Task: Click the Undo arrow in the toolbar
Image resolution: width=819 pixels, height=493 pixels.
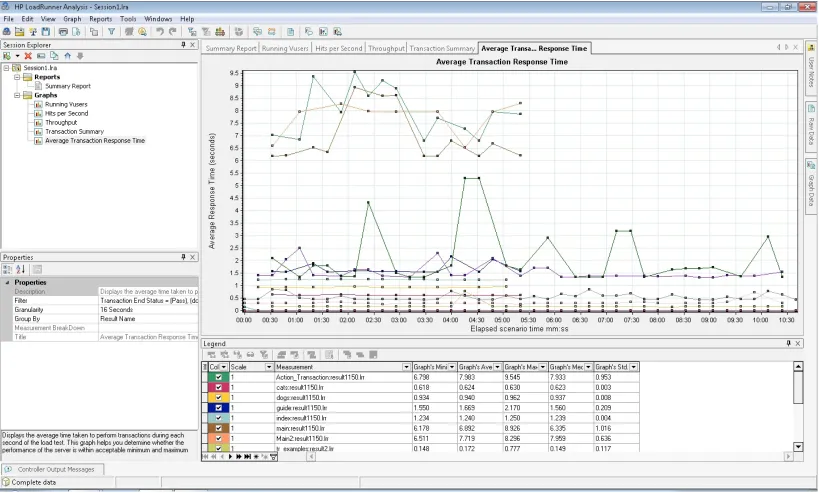Action: tap(160, 31)
